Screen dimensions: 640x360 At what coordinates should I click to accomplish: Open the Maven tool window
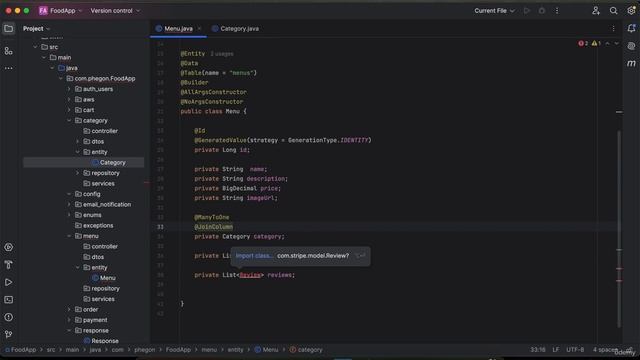click(631, 63)
